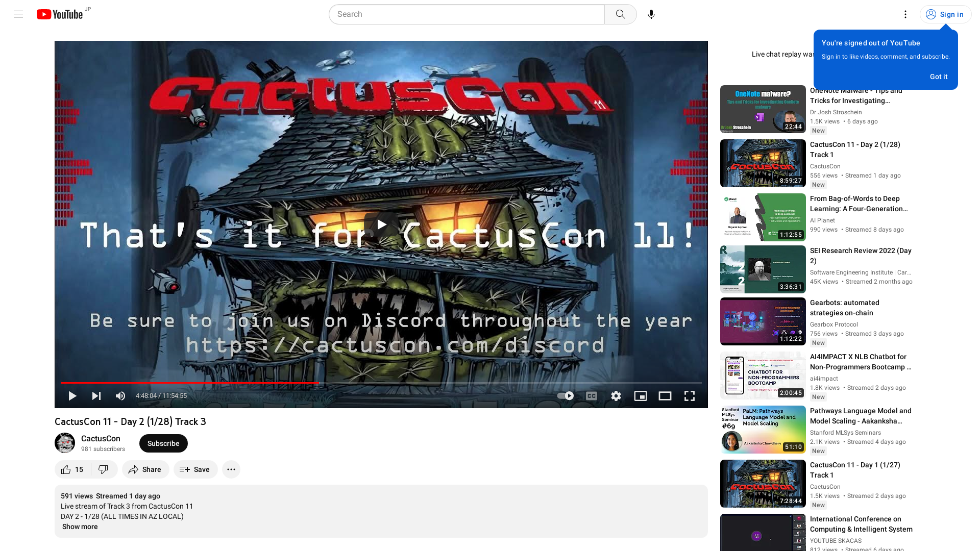
Task: Click the YOUTUBE SKACAS channel name
Action: (x=836, y=541)
